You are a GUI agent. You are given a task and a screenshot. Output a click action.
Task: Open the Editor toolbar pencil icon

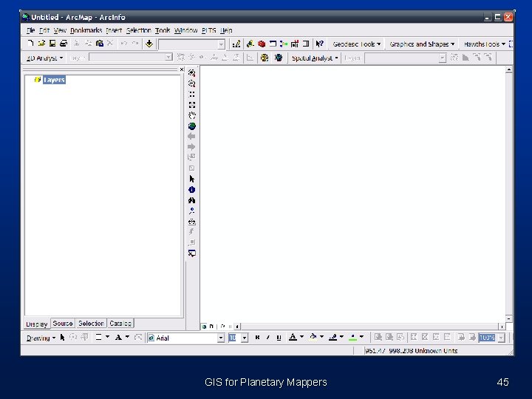[x=236, y=44]
